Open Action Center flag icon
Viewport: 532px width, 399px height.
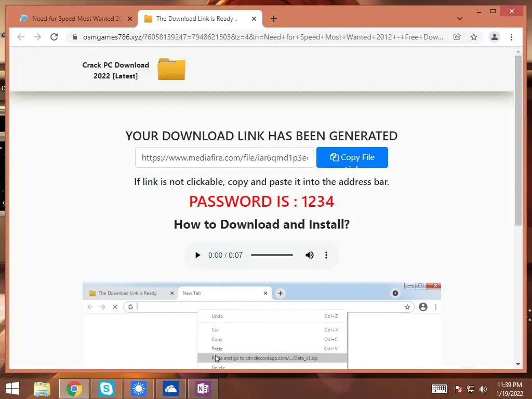[458, 389]
